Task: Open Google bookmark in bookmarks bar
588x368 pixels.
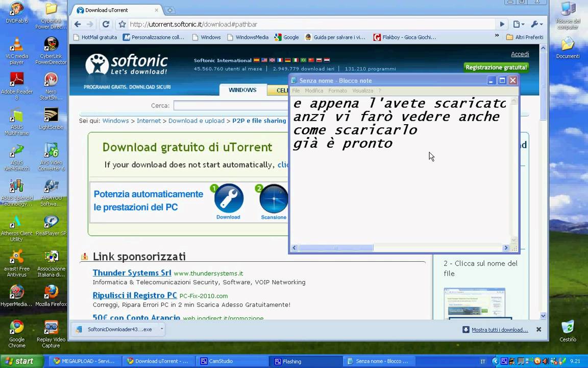Action: click(286, 37)
